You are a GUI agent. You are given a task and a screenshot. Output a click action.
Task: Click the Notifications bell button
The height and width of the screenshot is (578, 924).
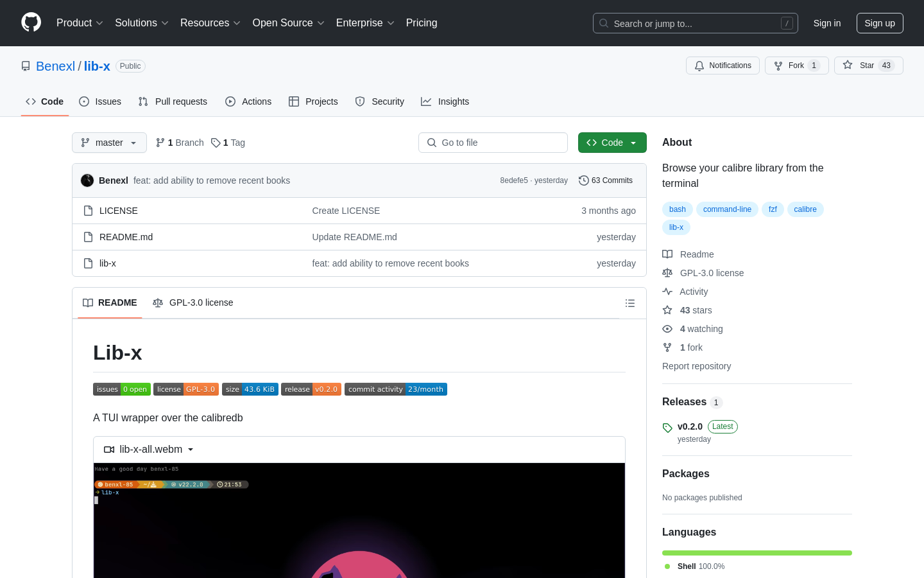[723, 66]
